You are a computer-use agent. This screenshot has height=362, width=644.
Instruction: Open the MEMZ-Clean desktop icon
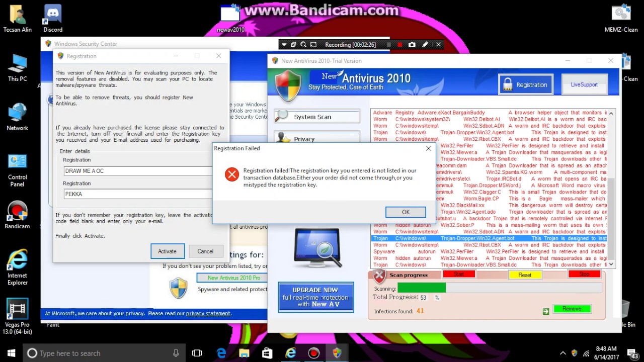(x=621, y=18)
